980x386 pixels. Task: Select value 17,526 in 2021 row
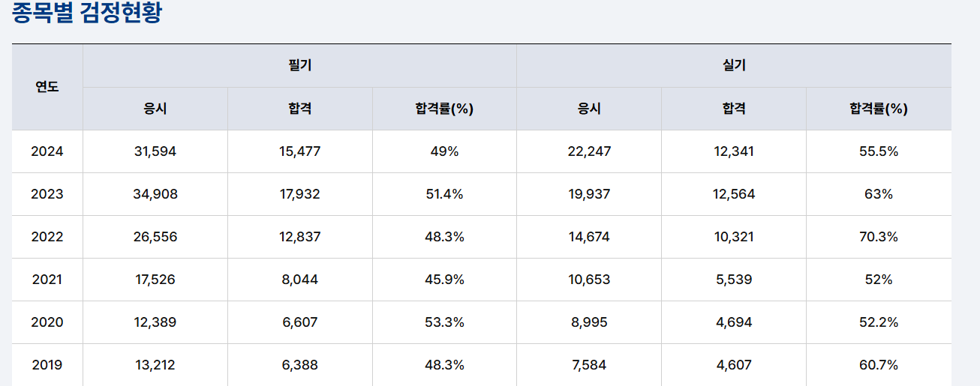pos(155,280)
